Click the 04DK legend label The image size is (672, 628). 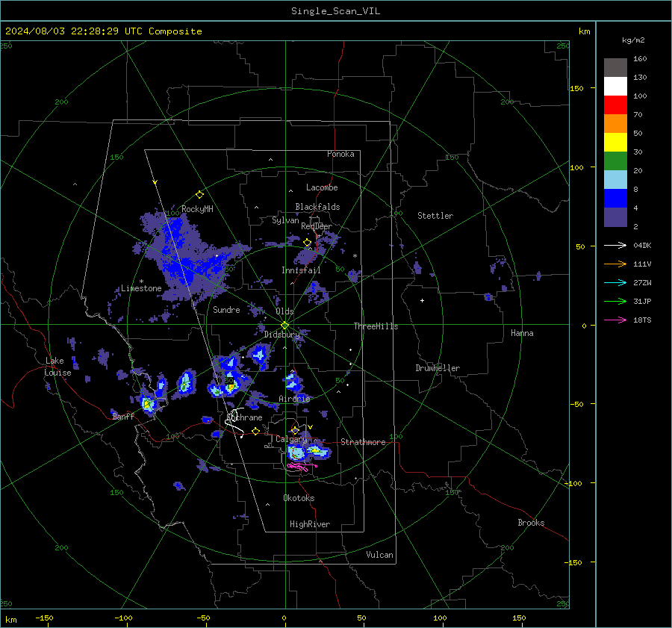[642, 245]
